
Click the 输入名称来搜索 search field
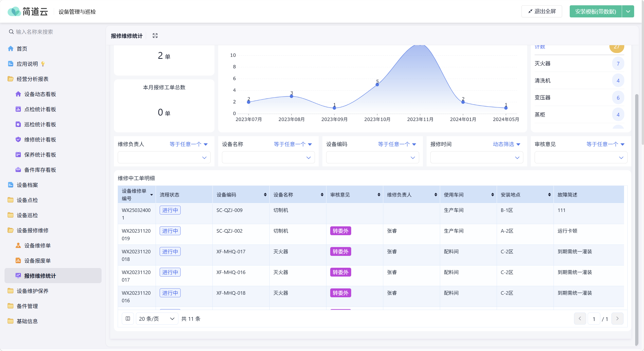click(53, 32)
